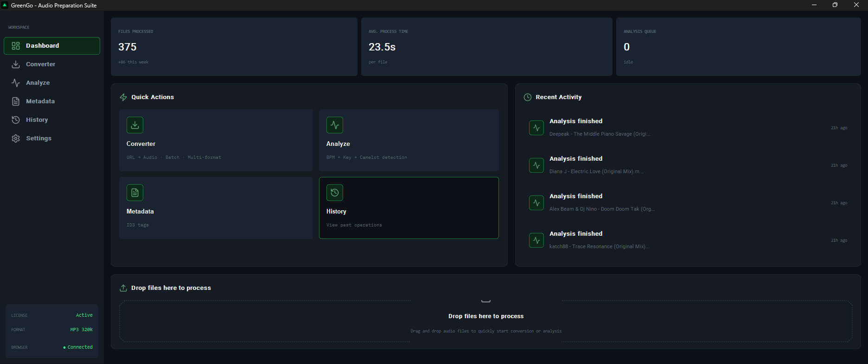Click the '+86 this week' text
This screenshot has width=868, height=364.
pos(134,62)
